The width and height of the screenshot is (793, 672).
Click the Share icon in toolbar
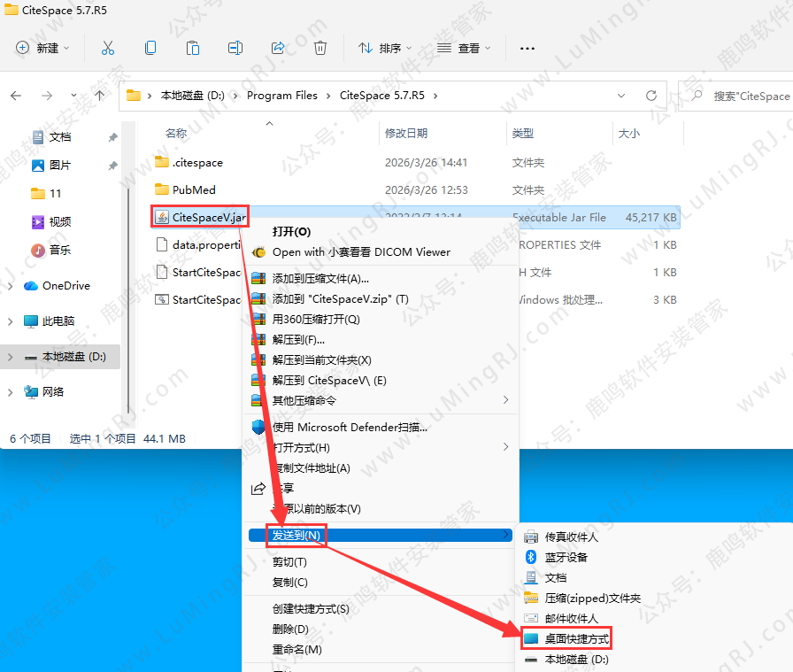point(278,48)
